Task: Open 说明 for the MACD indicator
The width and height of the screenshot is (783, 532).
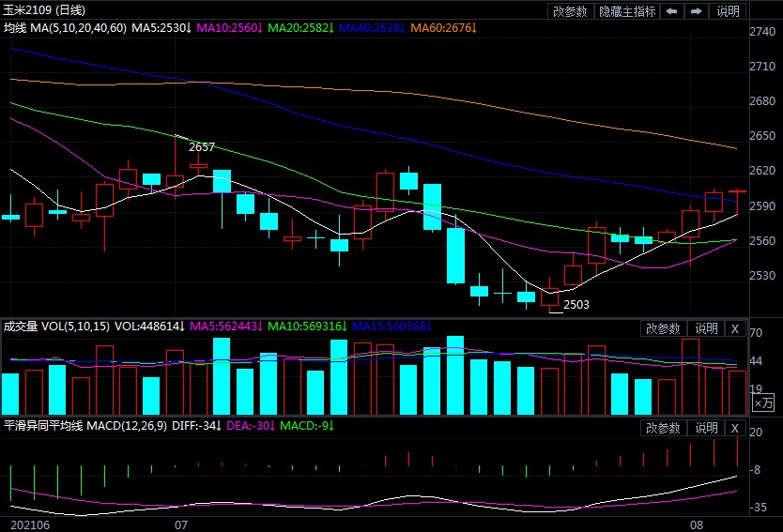Action: tap(705, 428)
